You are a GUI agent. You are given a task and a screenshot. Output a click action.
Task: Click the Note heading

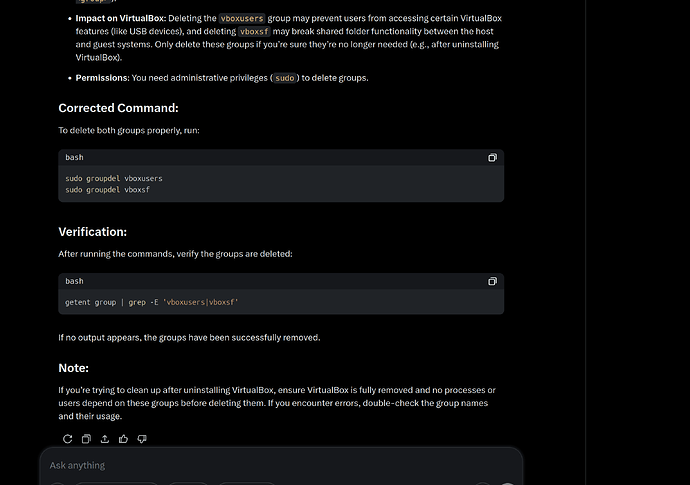73,368
